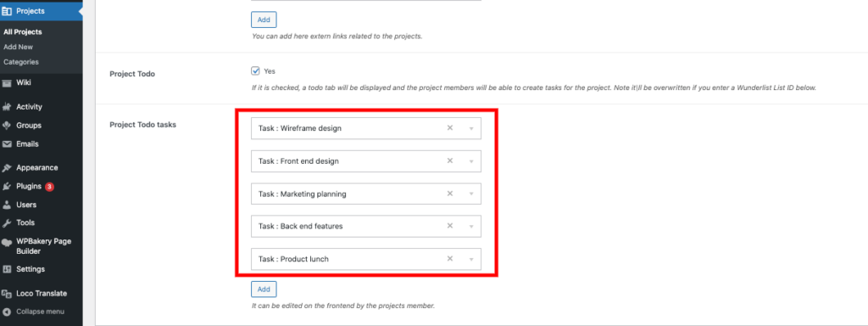Screen dimensions: 868x326
Task: Open Add New under Projects menu
Action: point(19,48)
